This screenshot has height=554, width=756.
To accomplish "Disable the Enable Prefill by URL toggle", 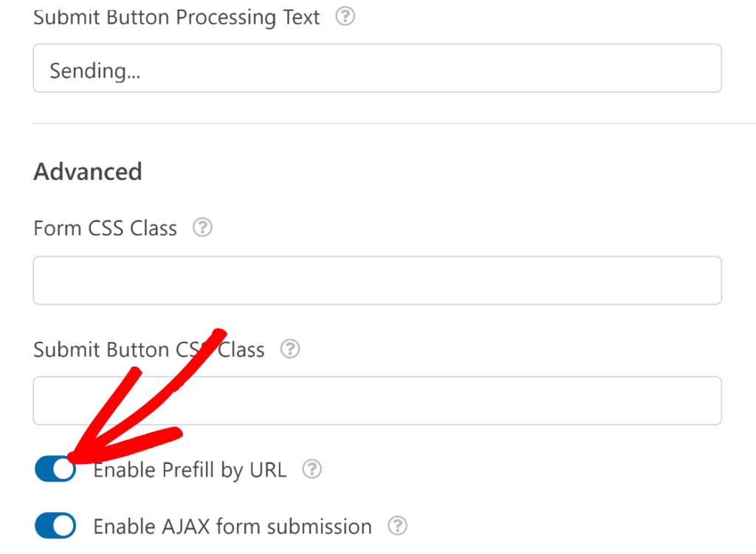I will (x=55, y=468).
